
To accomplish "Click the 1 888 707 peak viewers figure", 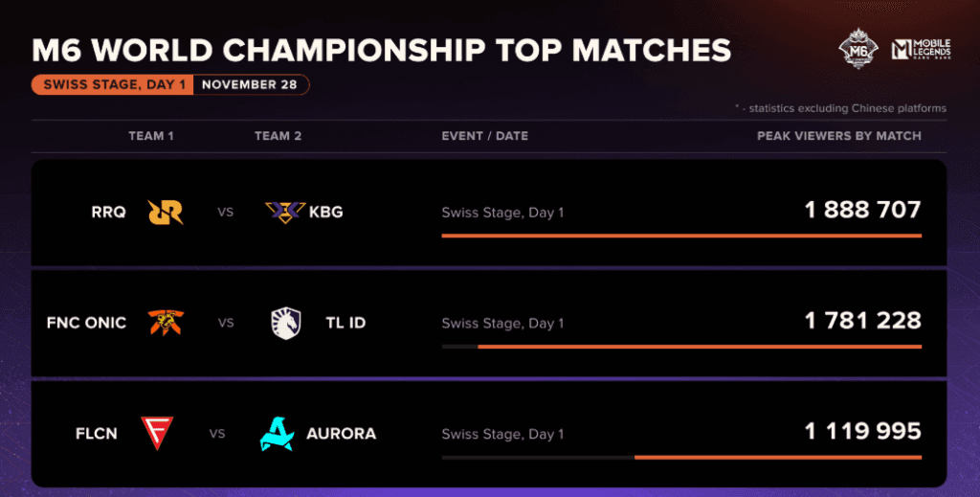I will (863, 210).
